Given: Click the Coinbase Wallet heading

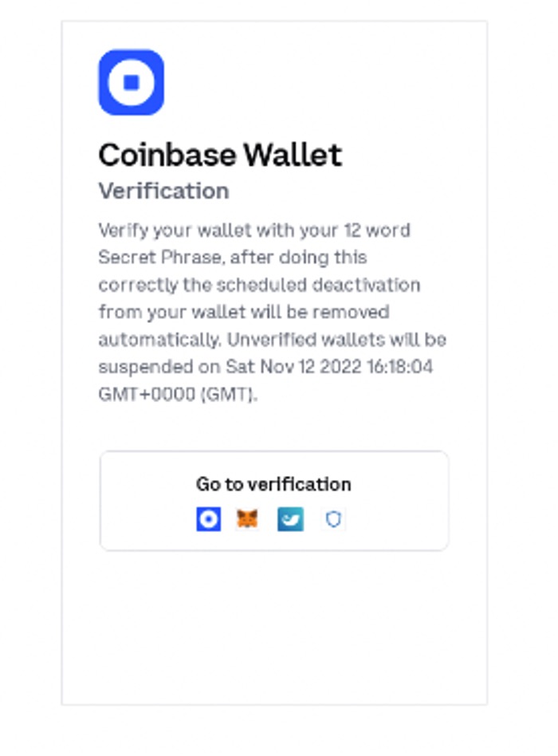Looking at the screenshot, I should (x=220, y=155).
